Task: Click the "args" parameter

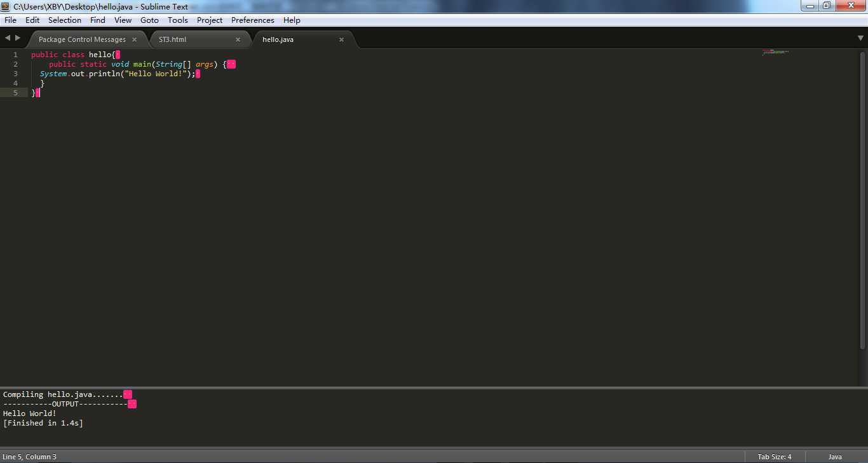Action: 205,64
